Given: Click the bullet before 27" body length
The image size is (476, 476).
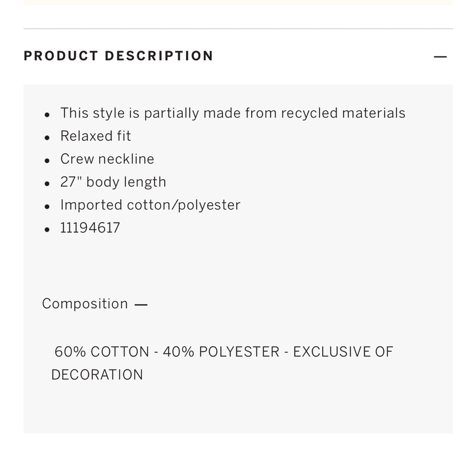Looking at the screenshot, I should (x=47, y=184).
